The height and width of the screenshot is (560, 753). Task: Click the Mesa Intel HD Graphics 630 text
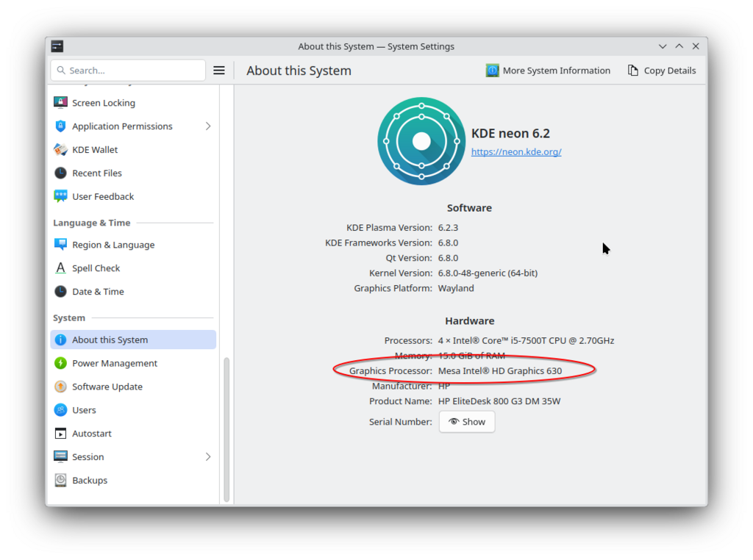click(x=500, y=370)
